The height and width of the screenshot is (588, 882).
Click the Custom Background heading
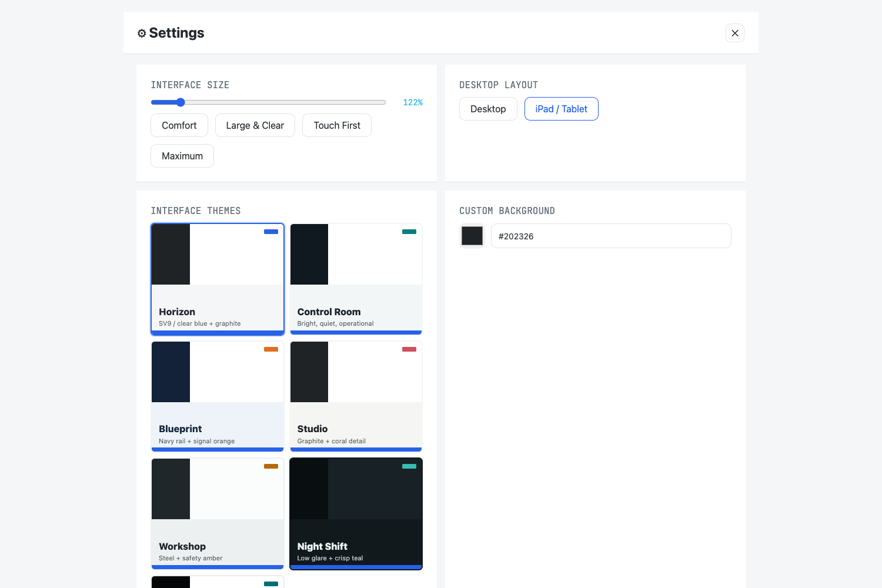point(507,211)
